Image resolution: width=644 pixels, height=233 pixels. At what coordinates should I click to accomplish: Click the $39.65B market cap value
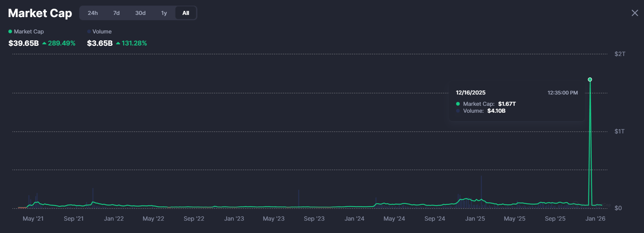click(x=24, y=43)
